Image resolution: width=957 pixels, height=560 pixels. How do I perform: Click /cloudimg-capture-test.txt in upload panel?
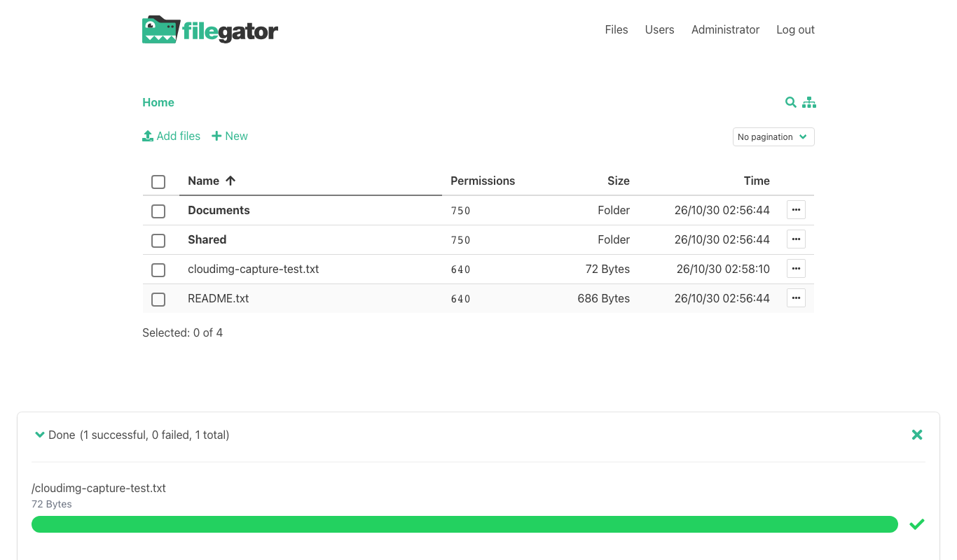point(99,488)
